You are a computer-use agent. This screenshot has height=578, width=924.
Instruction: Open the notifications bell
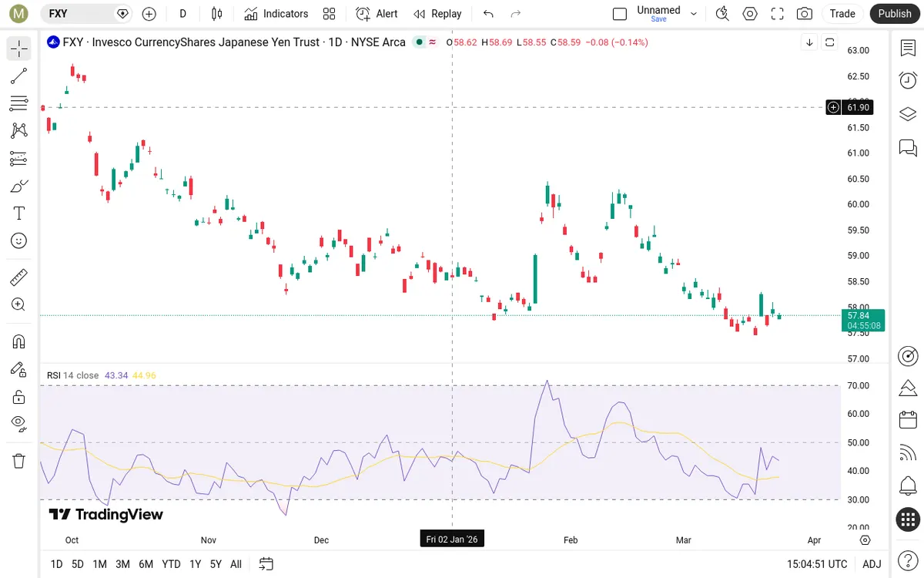pos(908,486)
